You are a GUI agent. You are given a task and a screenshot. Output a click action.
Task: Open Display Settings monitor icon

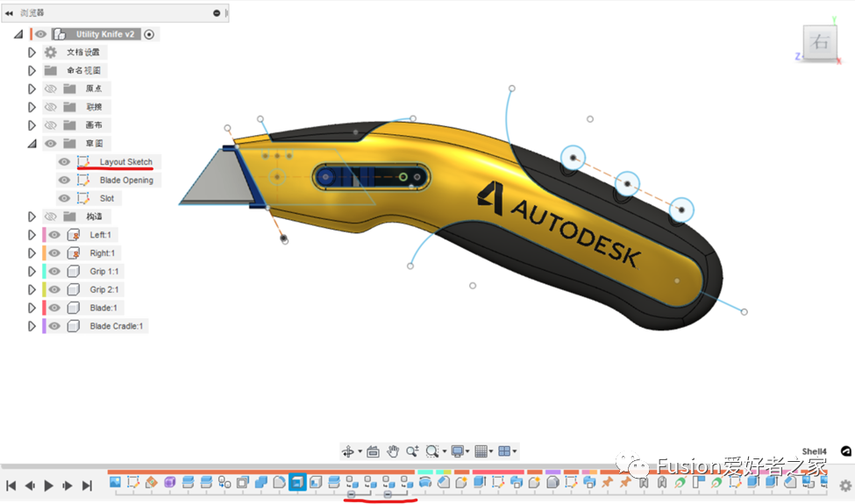tap(457, 451)
